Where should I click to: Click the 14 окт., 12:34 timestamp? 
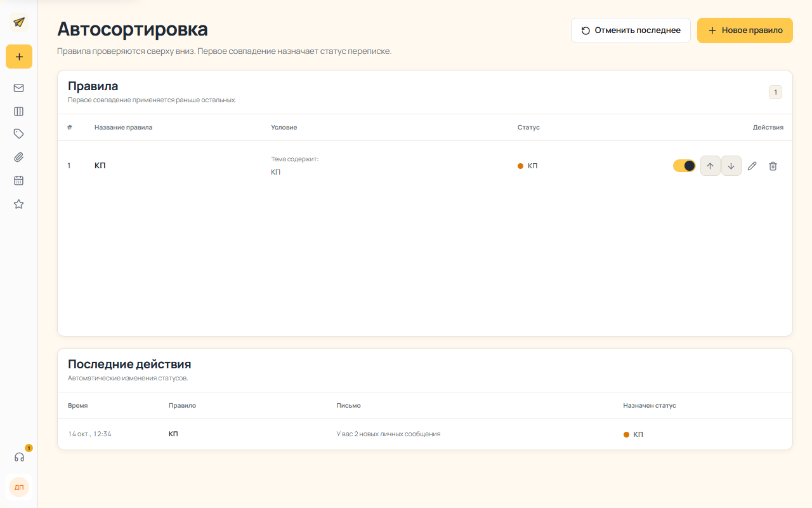(x=89, y=434)
